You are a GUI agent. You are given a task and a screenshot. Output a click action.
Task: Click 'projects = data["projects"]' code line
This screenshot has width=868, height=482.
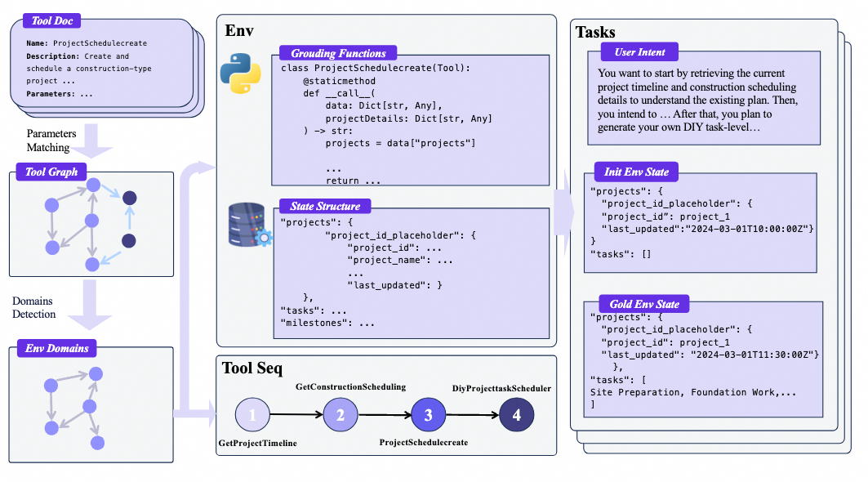(400, 143)
